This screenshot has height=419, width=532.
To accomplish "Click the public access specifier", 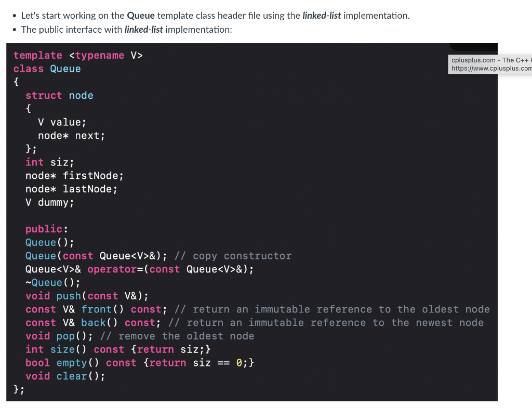I will 43,229.
